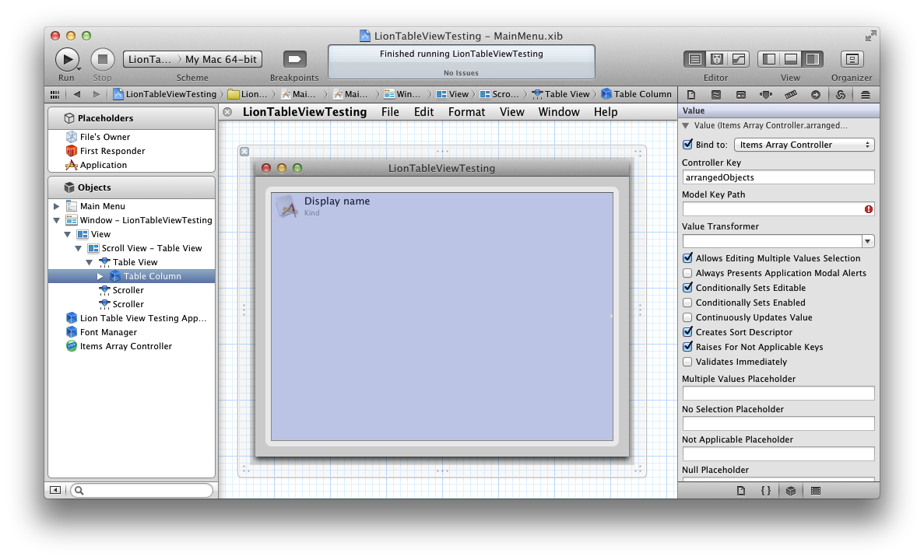This screenshot has height=560, width=924.
Task: Collapse the Scroll View – Table View item
Action: pyautogui.click(x=79, y=248)
